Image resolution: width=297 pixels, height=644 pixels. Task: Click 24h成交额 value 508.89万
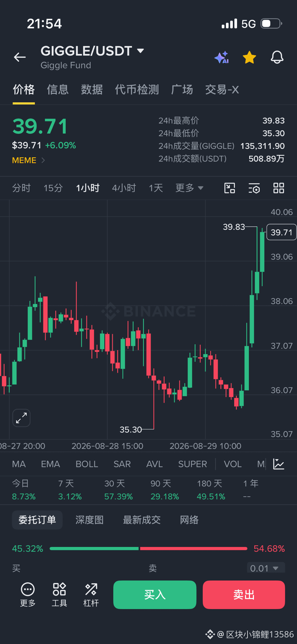click(267, 159)
